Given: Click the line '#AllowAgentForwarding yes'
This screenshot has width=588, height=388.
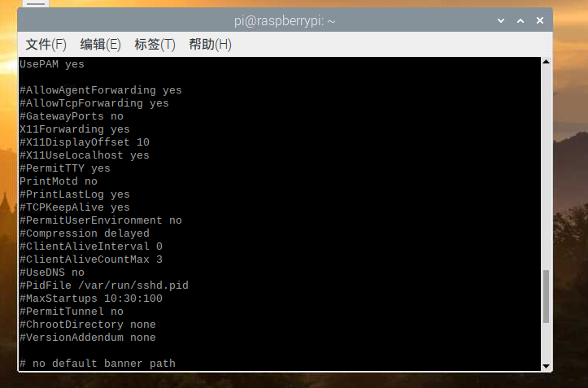Looking at the screenshot, I should coord(101,90).
